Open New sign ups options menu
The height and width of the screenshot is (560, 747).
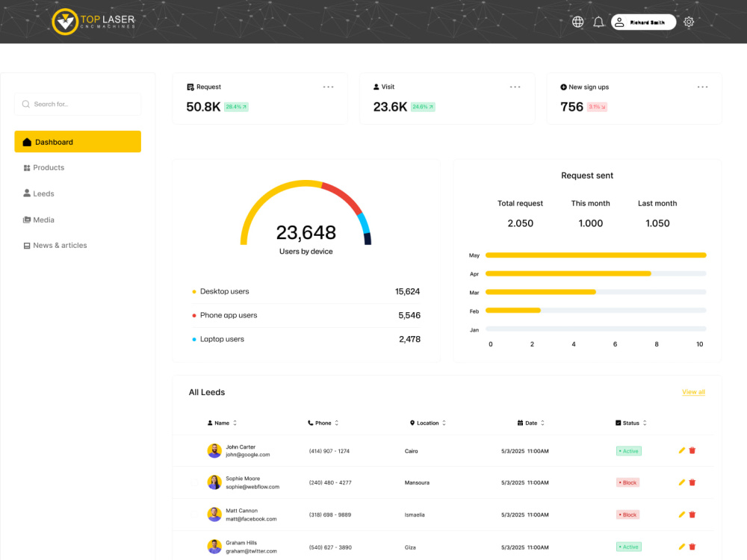702,87
